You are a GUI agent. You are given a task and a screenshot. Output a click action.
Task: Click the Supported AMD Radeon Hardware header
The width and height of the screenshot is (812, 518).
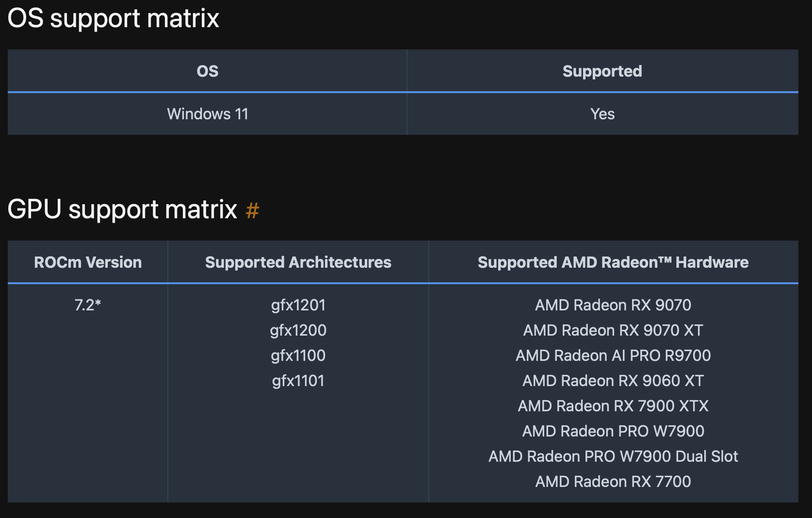coord(613,262)
